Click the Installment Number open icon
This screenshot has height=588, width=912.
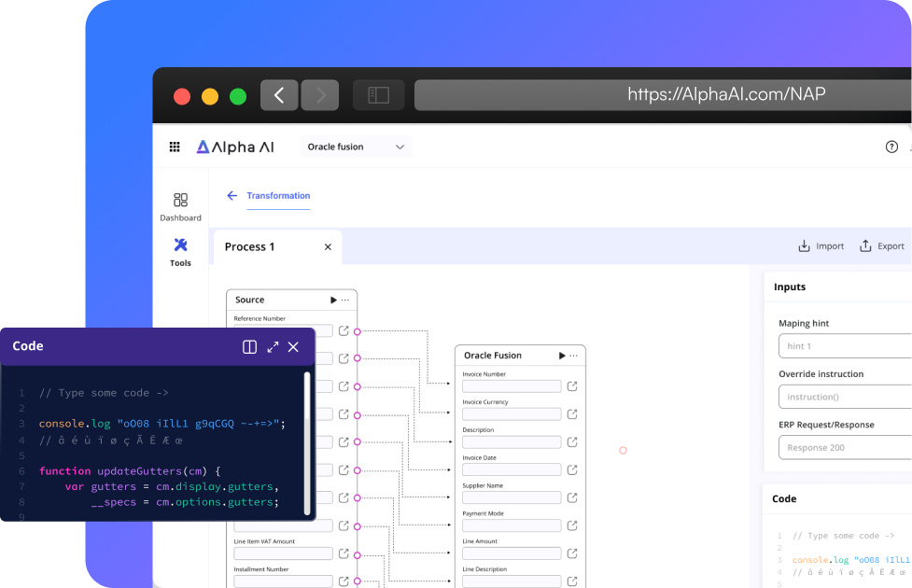point(344,581)
